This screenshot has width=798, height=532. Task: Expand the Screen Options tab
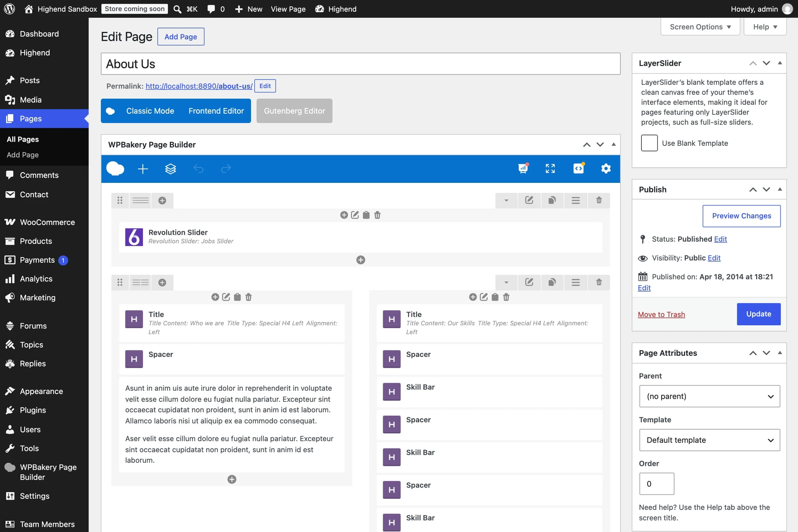point(700,27)
